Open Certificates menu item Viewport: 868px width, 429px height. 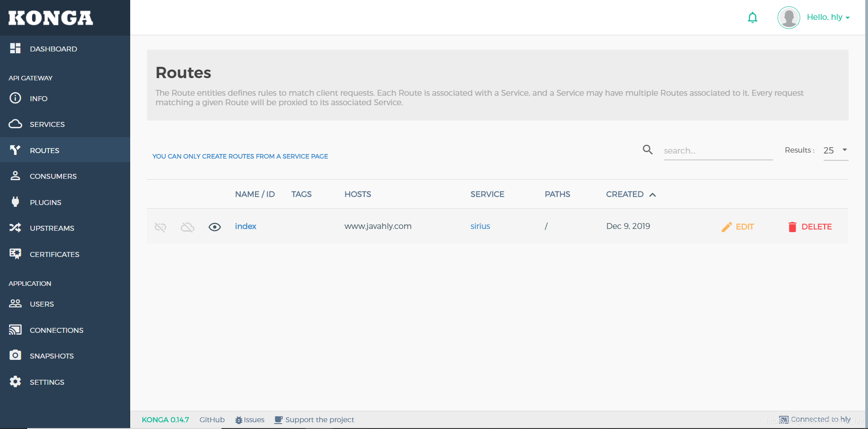coord(65,254)
